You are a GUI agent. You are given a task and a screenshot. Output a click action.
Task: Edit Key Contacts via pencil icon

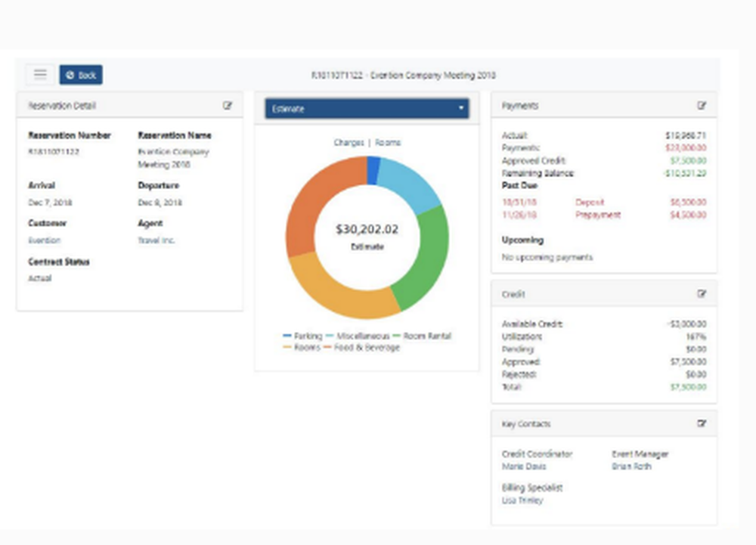(702, 423)
